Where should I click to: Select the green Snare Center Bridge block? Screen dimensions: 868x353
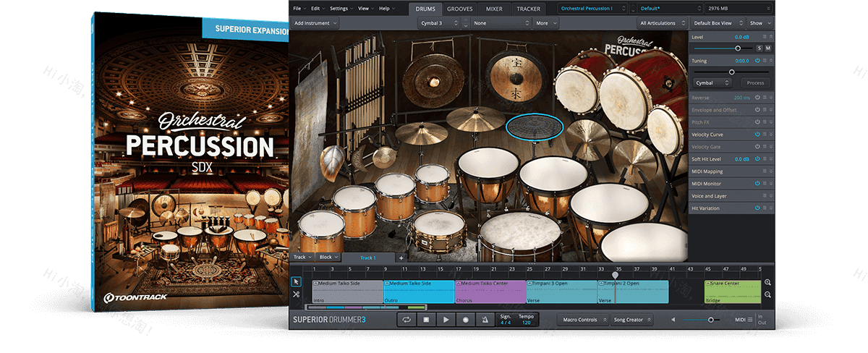(x=733, y=292)
